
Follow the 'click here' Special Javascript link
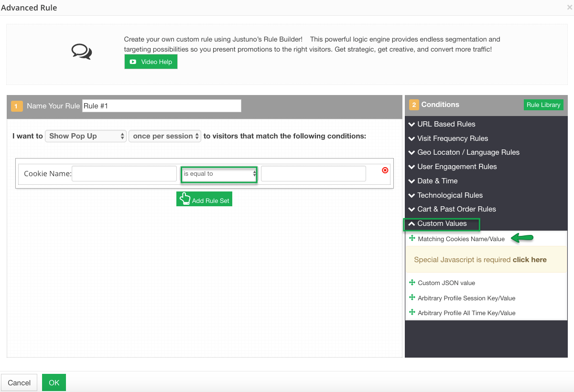tap(529, 260)
